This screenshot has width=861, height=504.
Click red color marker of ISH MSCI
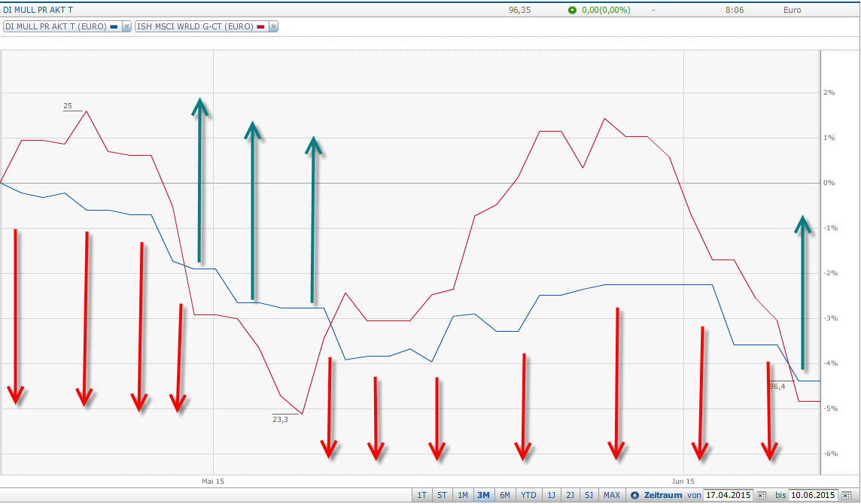[x=261, y=26]
